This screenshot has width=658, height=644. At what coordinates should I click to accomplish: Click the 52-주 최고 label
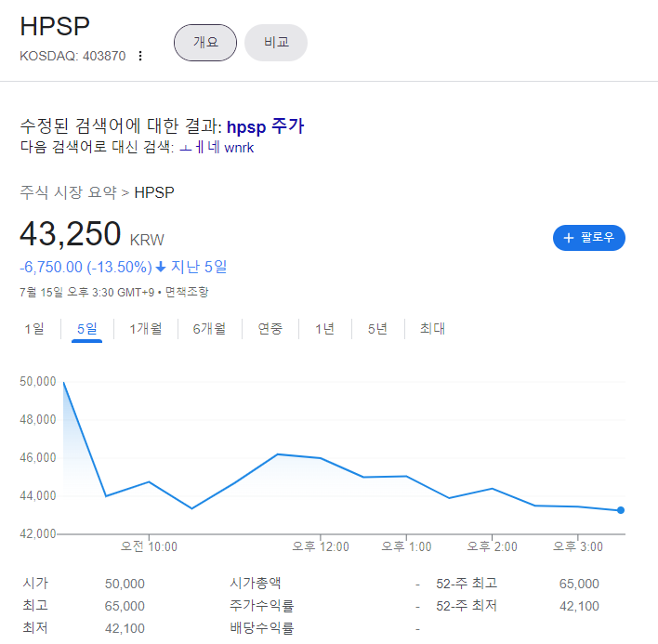[467, 584]
